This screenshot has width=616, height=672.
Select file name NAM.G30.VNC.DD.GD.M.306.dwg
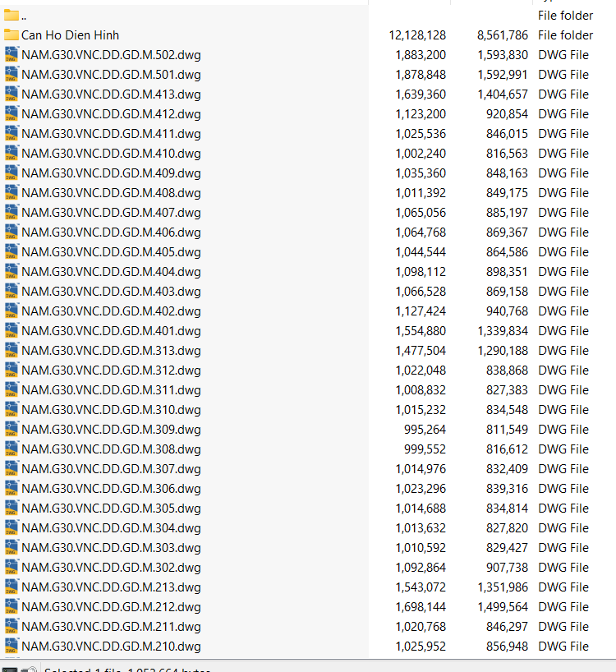(111, 489)
